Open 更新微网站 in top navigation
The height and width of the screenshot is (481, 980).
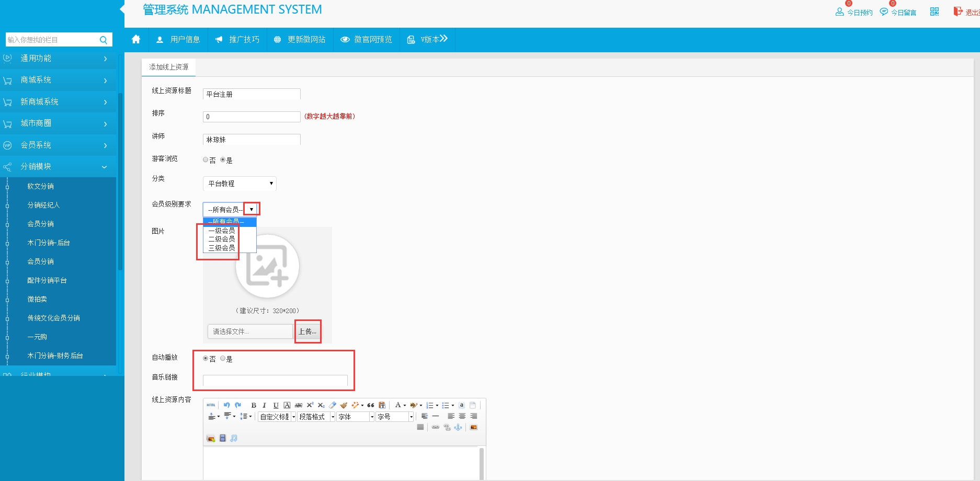tap(300, 40)
